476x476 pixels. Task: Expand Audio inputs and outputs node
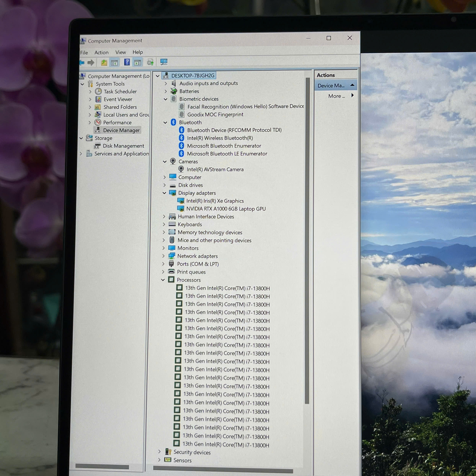pyautogui.click(x=166, y=84)
